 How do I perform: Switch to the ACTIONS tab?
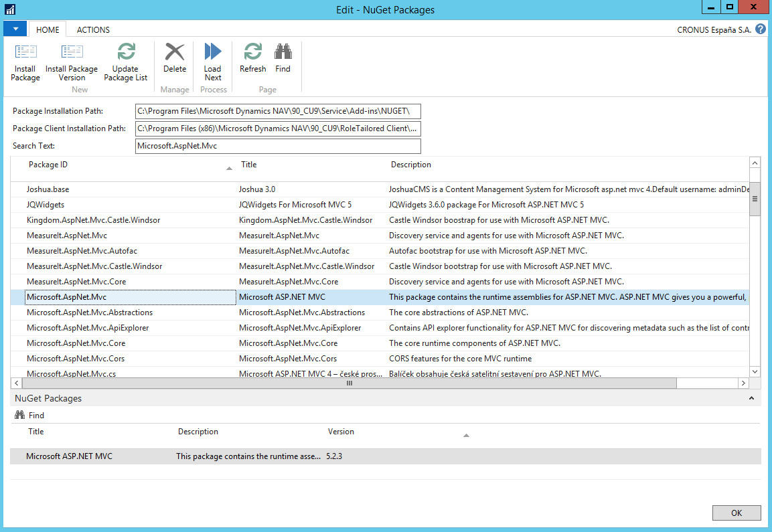(x=93, y=29)
